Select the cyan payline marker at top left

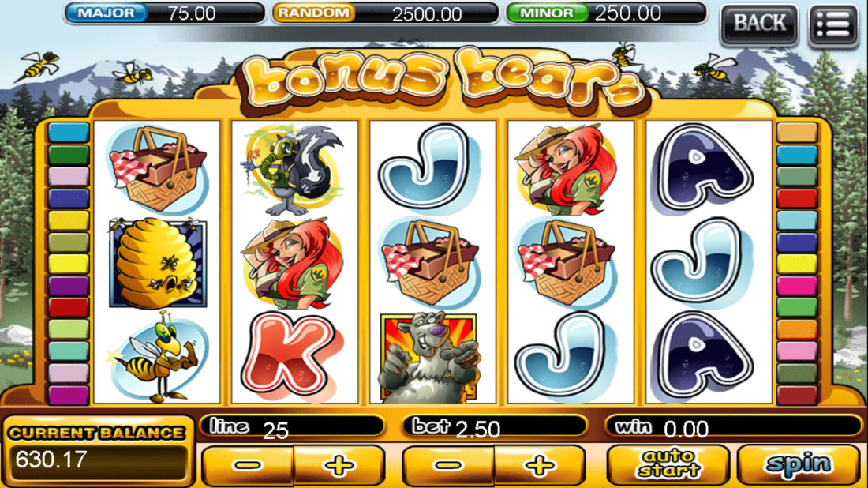click(69, 133)
